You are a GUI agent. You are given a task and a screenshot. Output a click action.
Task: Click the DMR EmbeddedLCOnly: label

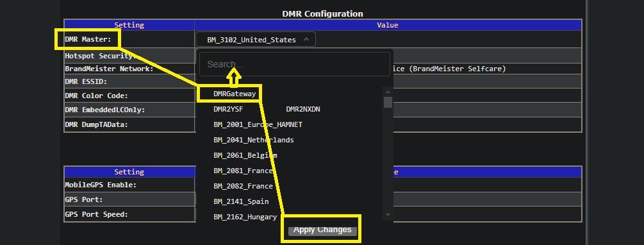click(x=105, y=110)
